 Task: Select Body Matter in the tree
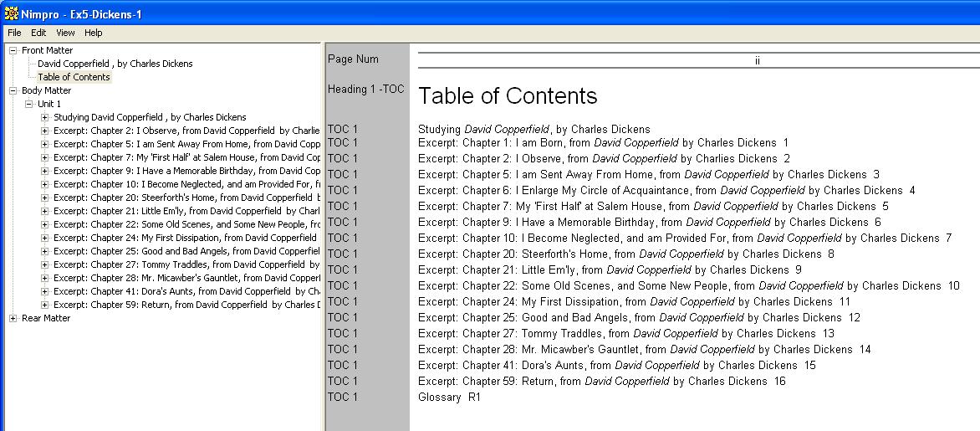point(47,90)
